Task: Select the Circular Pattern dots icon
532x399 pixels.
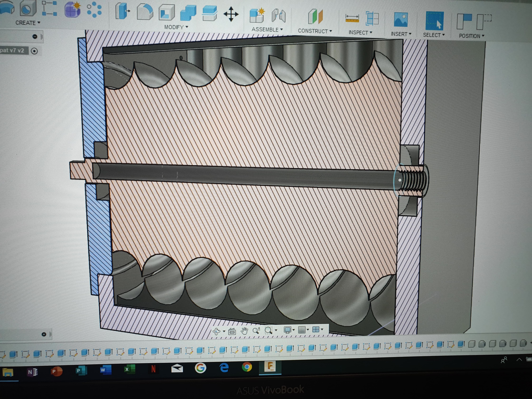Action: click(x=94, y=10)
